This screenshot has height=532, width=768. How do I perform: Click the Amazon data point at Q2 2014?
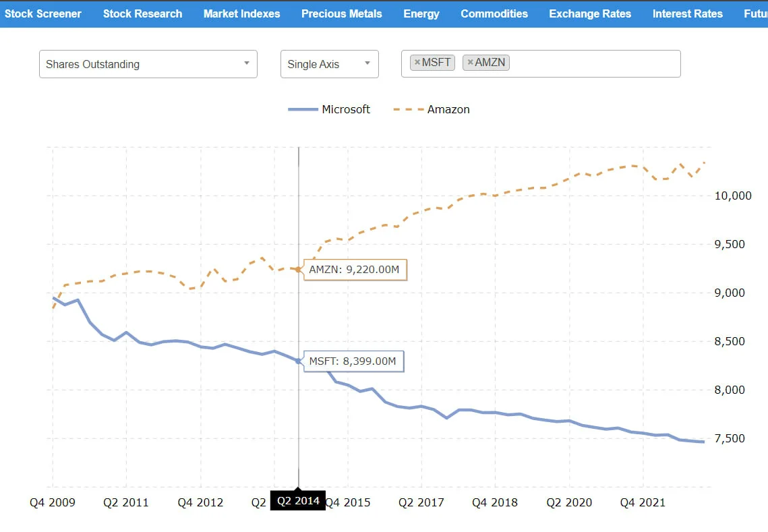pyautogui.click(x=298, y=270)
